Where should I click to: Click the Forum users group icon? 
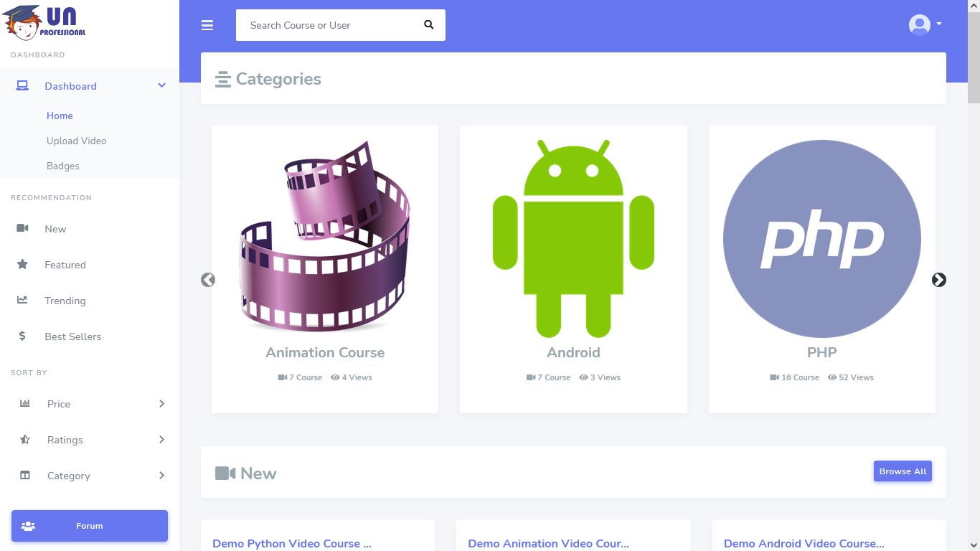click(29, 526)
